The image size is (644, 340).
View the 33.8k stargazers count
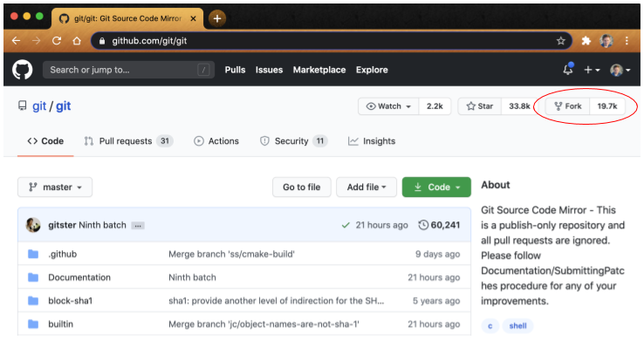point(519,106)
